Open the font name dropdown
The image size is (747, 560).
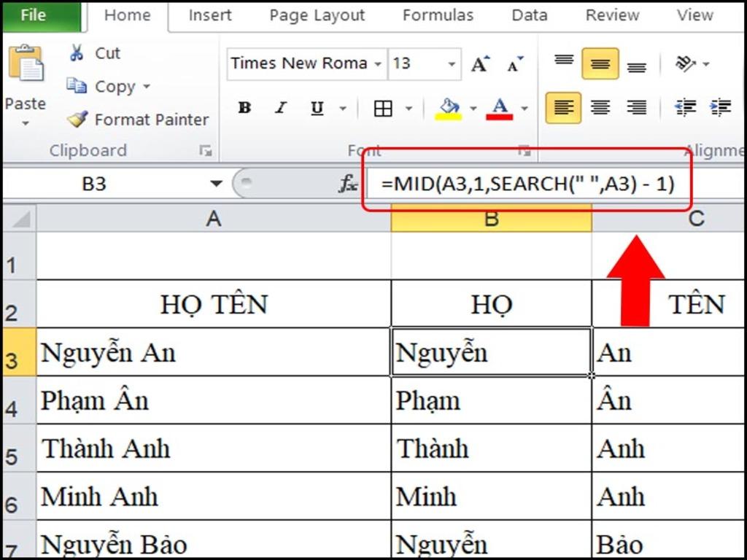(x=377, y=64)
